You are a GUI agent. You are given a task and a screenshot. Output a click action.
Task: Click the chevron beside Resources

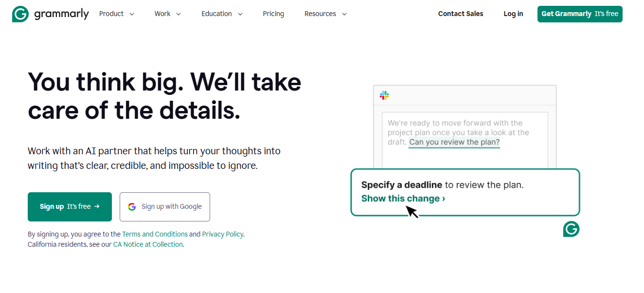pos(344,14)
